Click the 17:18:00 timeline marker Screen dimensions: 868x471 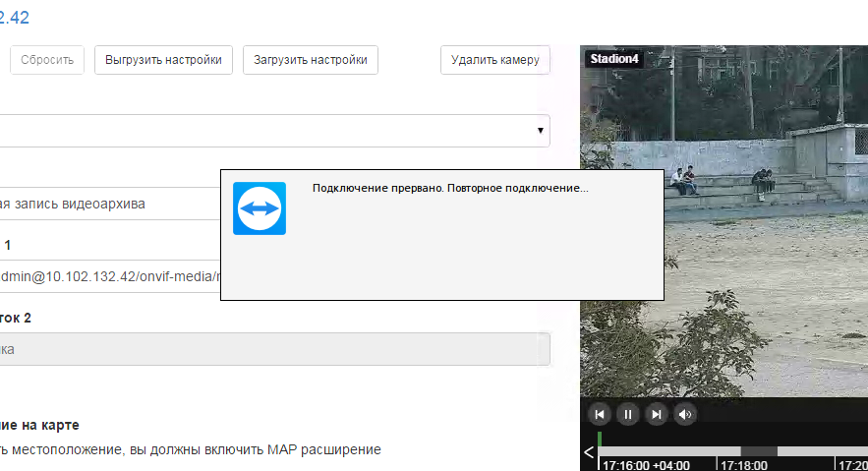click(x=743, y=465)
